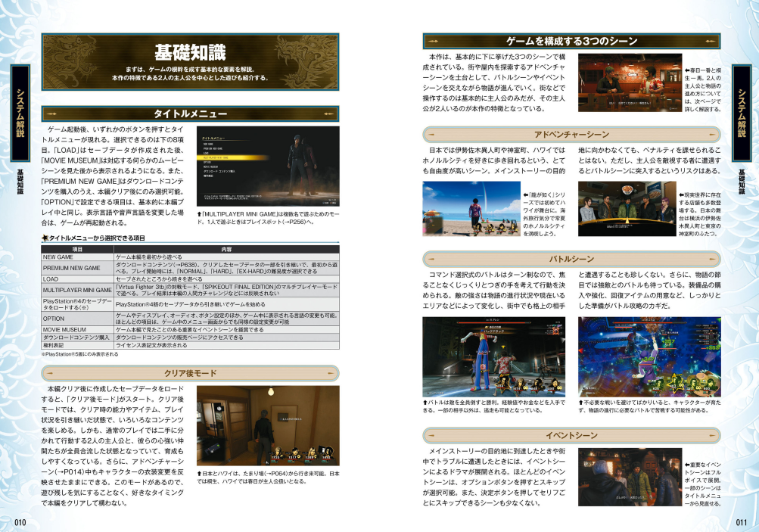759x532 pixels.
Task: Select the PREMIUM NEW GAME table cell
Action: 77,268
